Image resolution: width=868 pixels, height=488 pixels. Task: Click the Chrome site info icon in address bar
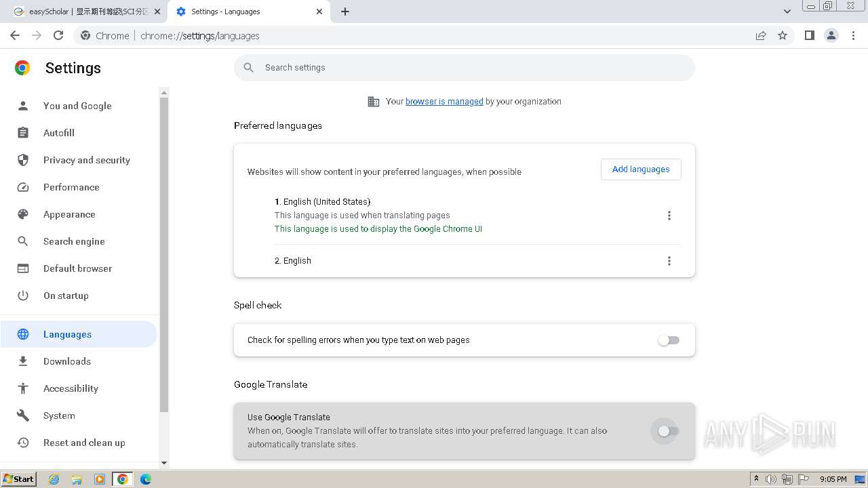click(x=85, y=36)
